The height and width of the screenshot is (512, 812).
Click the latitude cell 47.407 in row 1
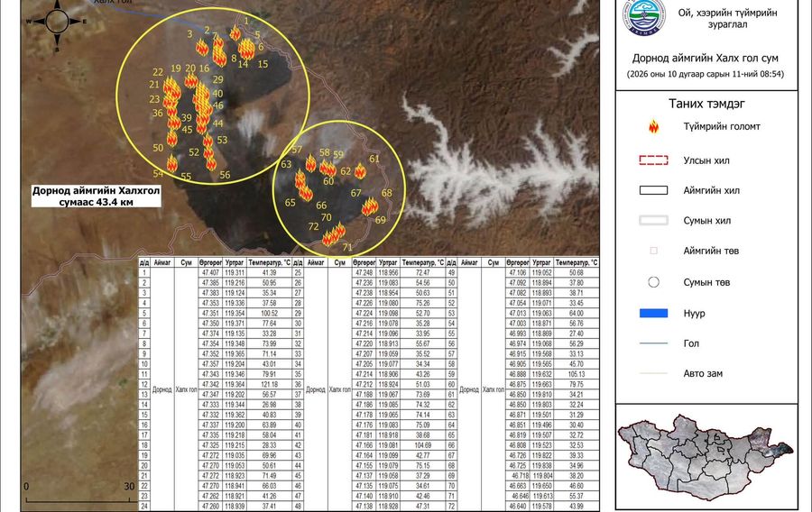(x=210, y=272)
